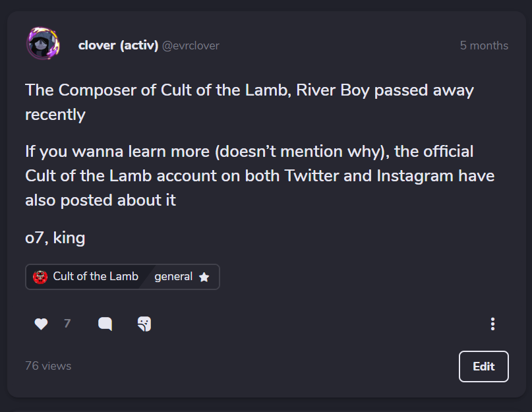532x412 pixels.
Task: Click the 76 views counter
Action: click(48, 366)
